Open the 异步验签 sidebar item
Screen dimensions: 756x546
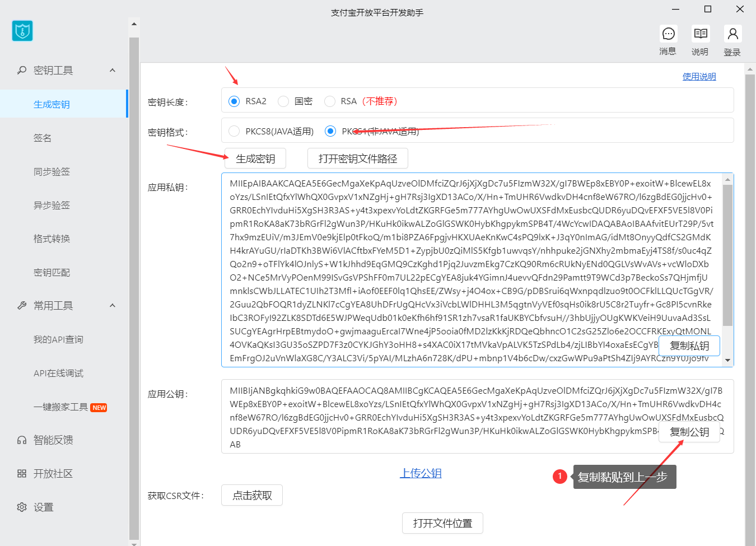52,205
